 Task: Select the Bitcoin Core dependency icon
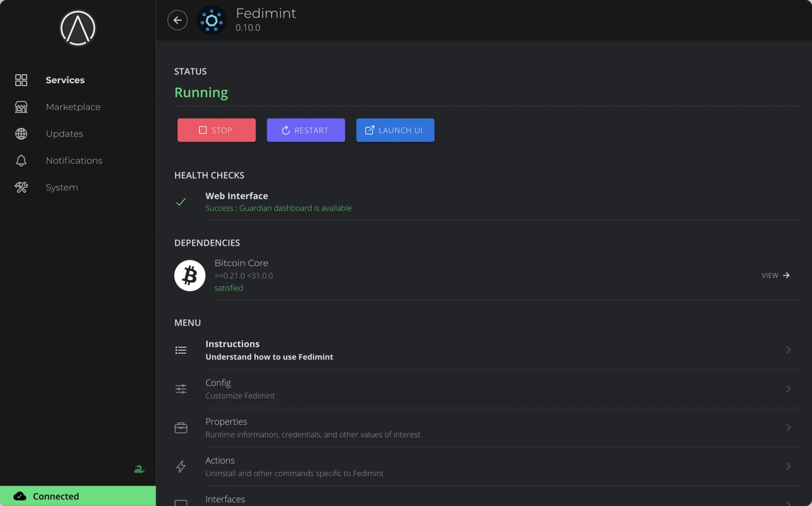coord(189,275)
